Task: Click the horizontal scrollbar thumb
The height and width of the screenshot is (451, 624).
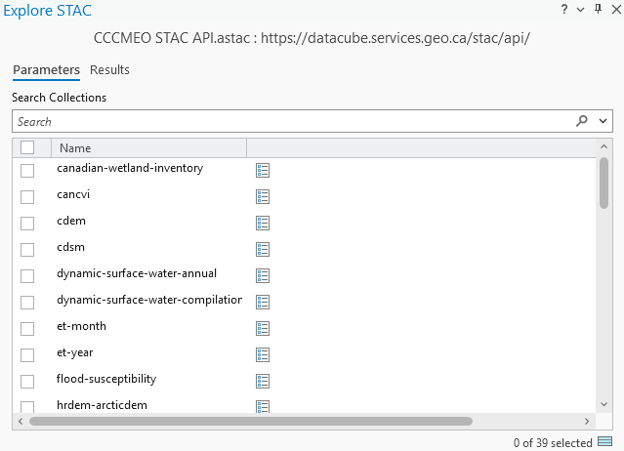Action: 251,421
